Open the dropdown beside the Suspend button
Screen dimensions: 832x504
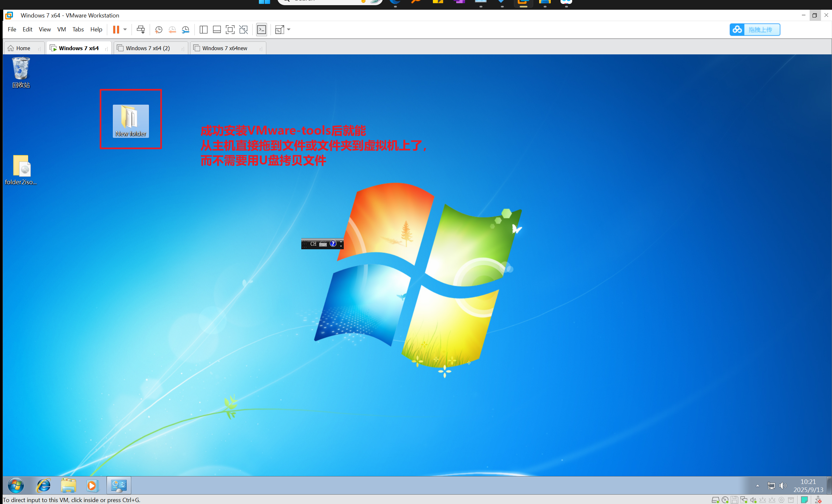125,30
